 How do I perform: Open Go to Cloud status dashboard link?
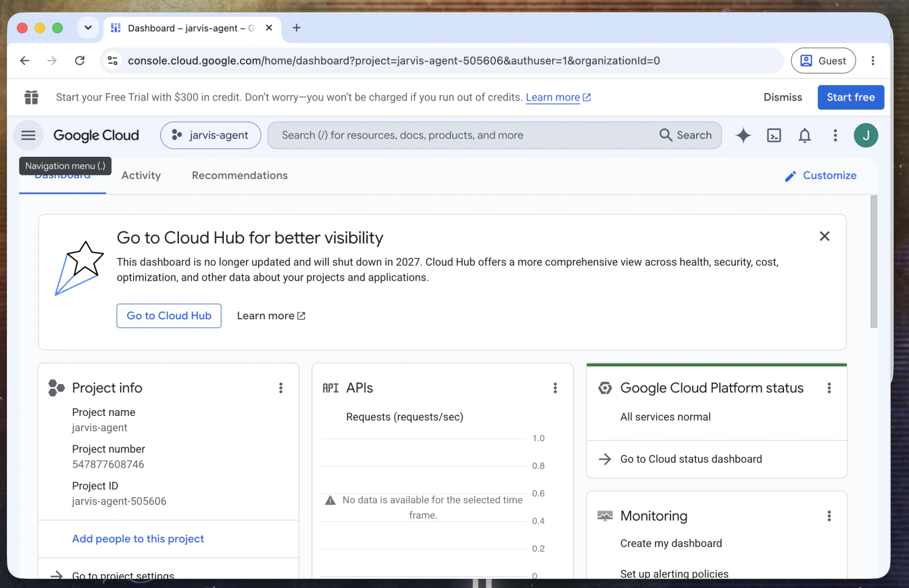point(691,459)
